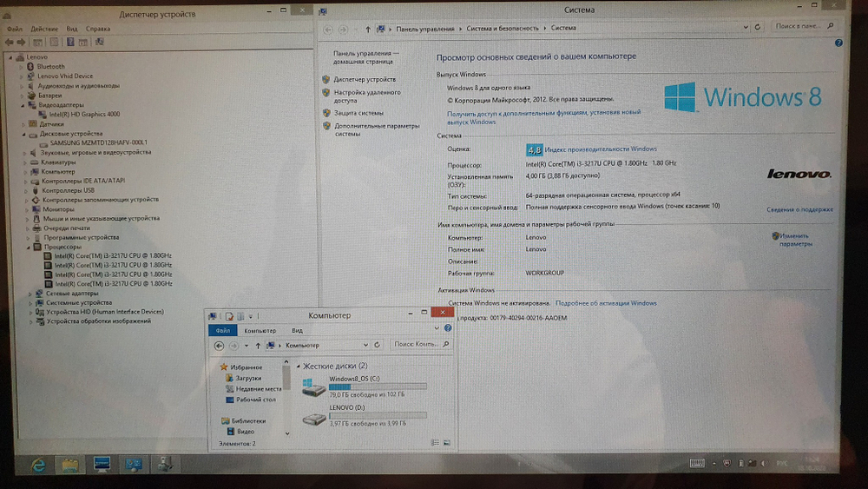Select first Intel Core i3-3217U processor entry

pyautogui.click(x=113, y=256)
